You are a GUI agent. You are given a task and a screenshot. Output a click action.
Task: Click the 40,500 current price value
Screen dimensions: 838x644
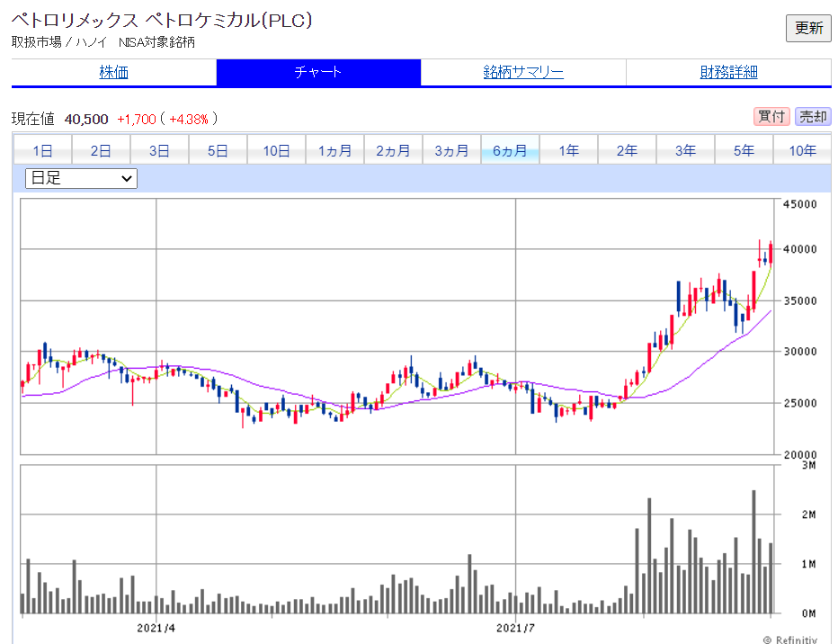click(86, 119)
